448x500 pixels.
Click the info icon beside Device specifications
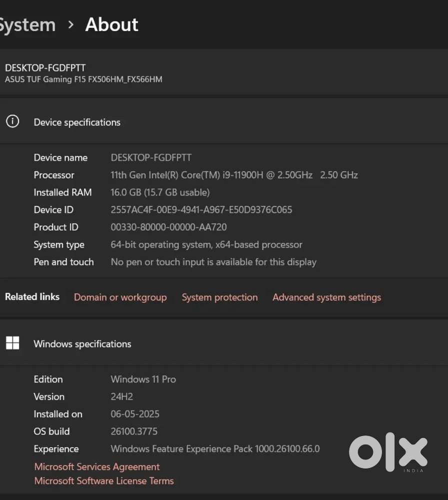12,121
